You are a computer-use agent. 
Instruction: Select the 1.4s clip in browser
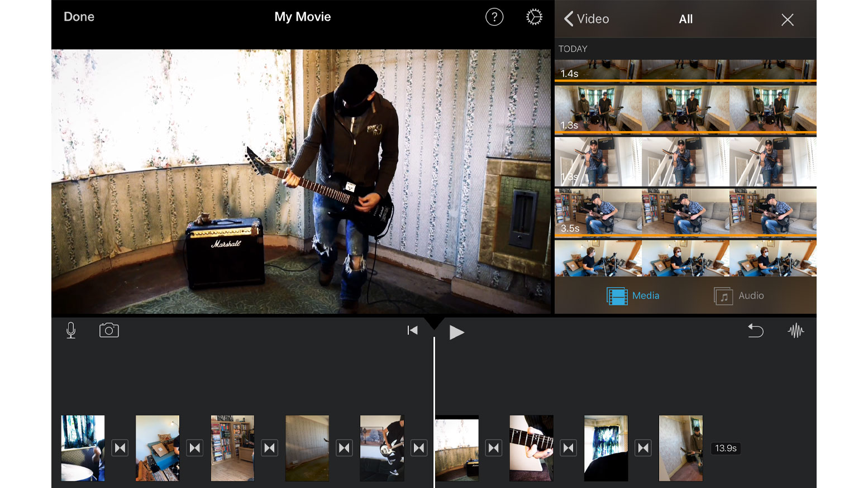click(685, 70)
